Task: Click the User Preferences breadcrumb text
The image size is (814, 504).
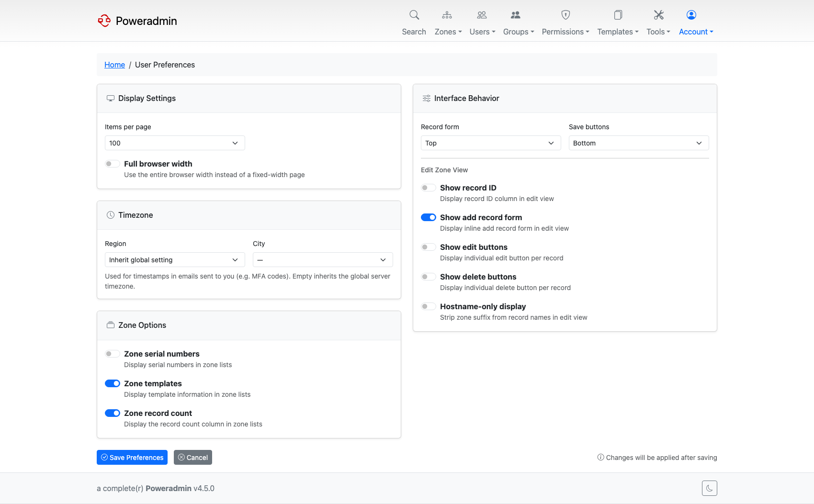Action: click(165, 65)
